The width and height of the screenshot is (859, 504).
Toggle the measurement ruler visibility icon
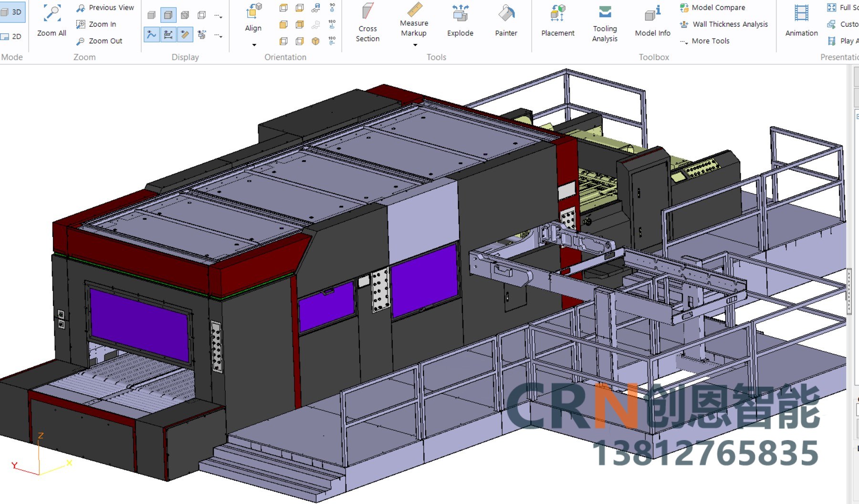185,34
